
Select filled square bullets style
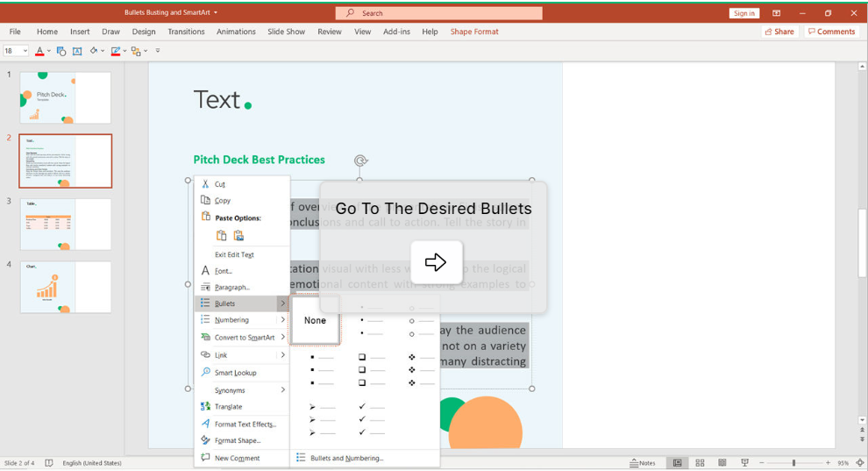[x=323, y=370]
